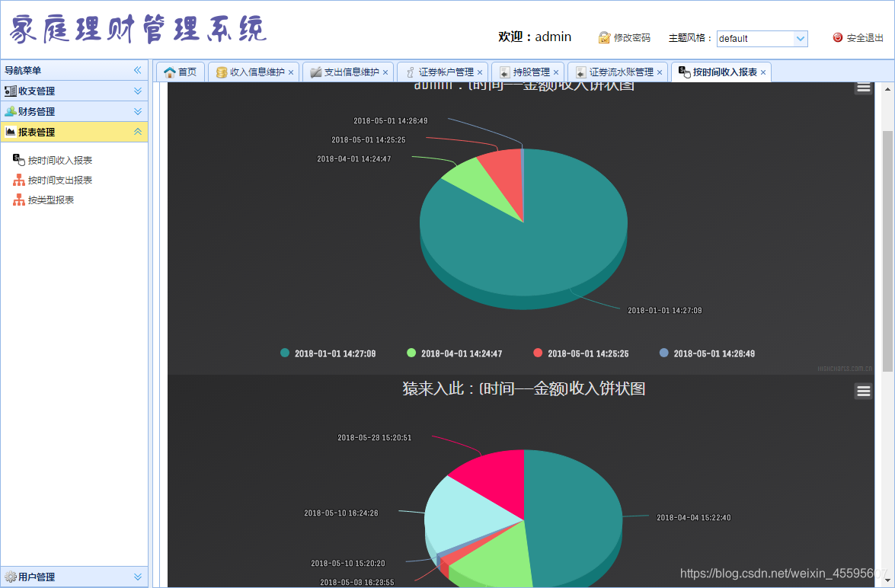Screen dimensions: 895x588
Task: Collapse the 报表管理 section
Action: [137, 131]
